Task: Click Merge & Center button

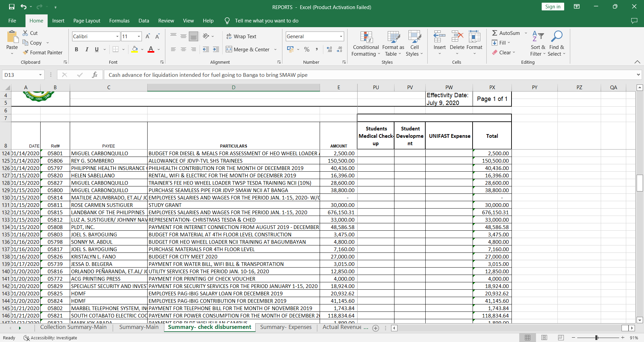Action: point(248,49)
